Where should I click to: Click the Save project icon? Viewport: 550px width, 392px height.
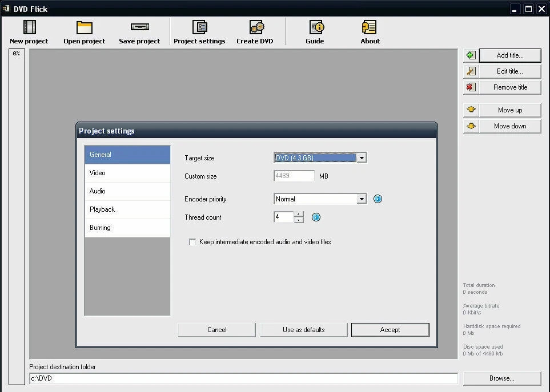point(139,31)
